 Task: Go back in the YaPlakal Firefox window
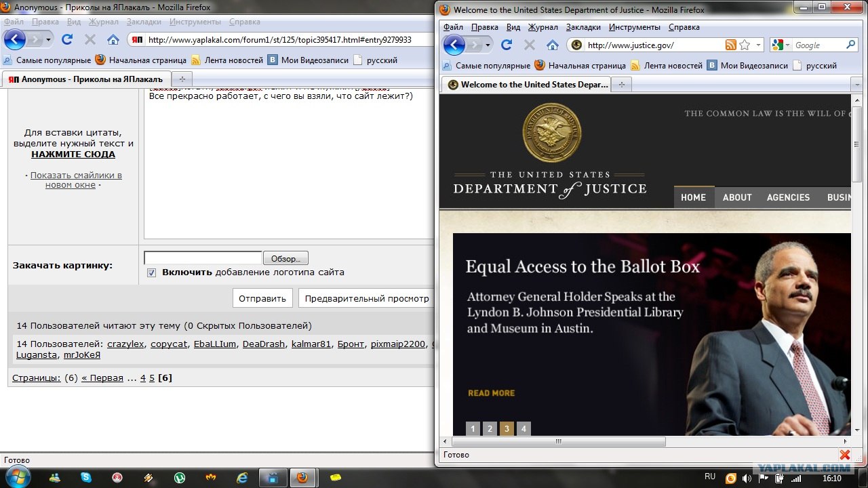pos(14,39)
